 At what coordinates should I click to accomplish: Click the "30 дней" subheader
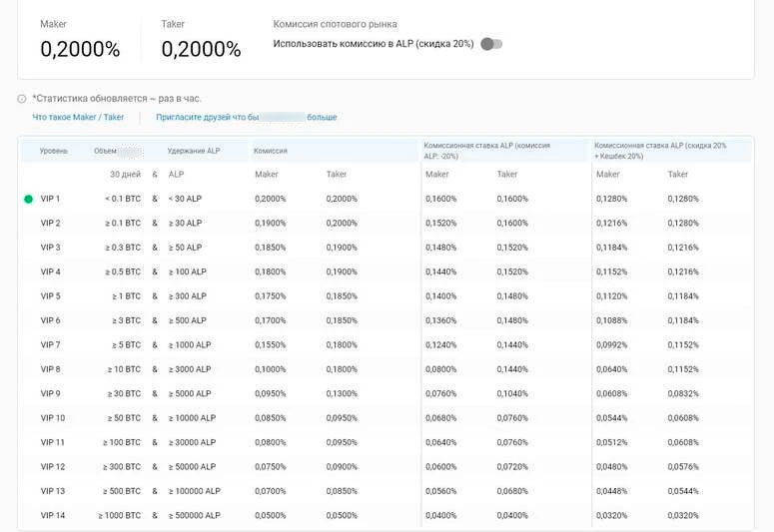click(x=125, y=175)
